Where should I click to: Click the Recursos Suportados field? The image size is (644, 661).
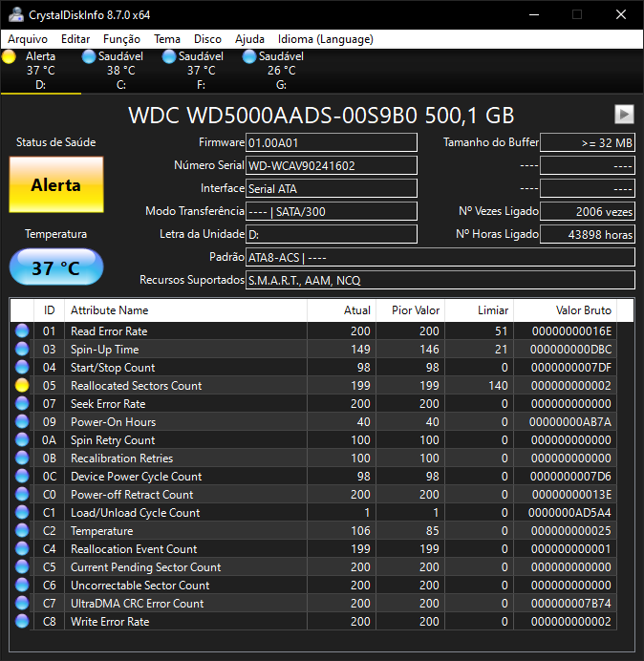pyautogui.click(x=440, y=280)
